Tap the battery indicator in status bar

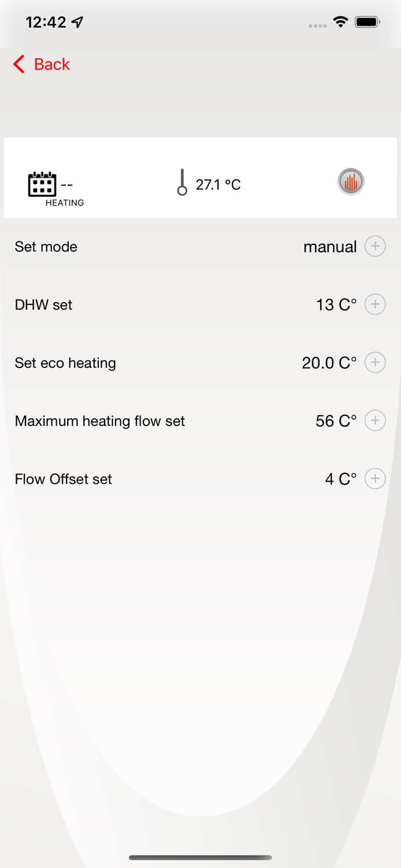tap(367, 22)
